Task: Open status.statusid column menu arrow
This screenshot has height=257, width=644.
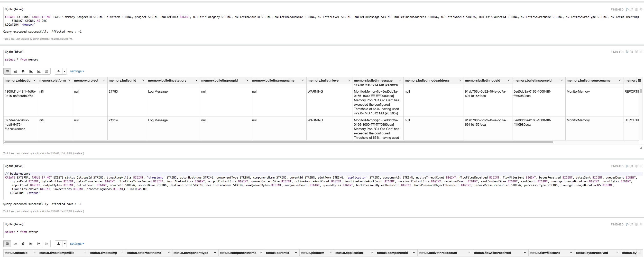Action: click(34, 253)
